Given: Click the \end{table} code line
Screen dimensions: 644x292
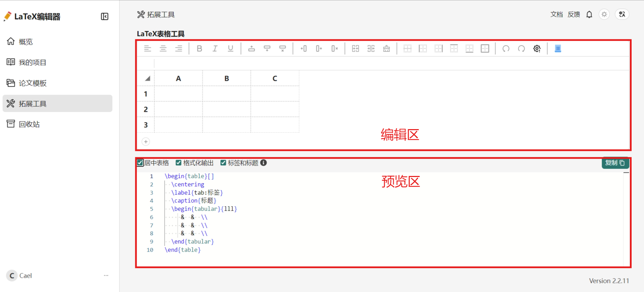Looking at the screenshot, I should [183, 250].
